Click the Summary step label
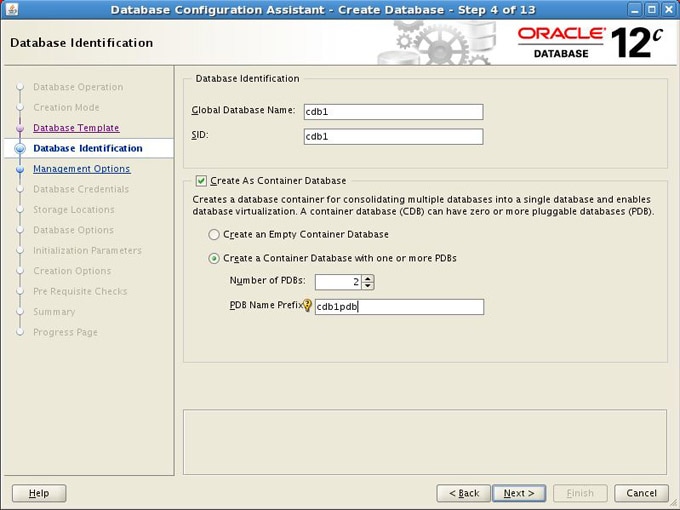Viewport: 680px width, 510px height. [54, 311]
